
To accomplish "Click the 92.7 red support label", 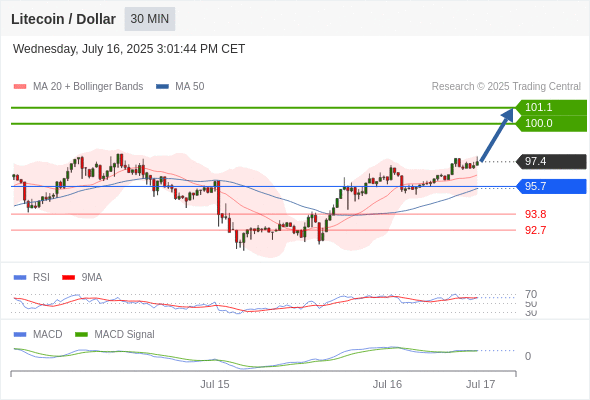I will click(535, 230).
